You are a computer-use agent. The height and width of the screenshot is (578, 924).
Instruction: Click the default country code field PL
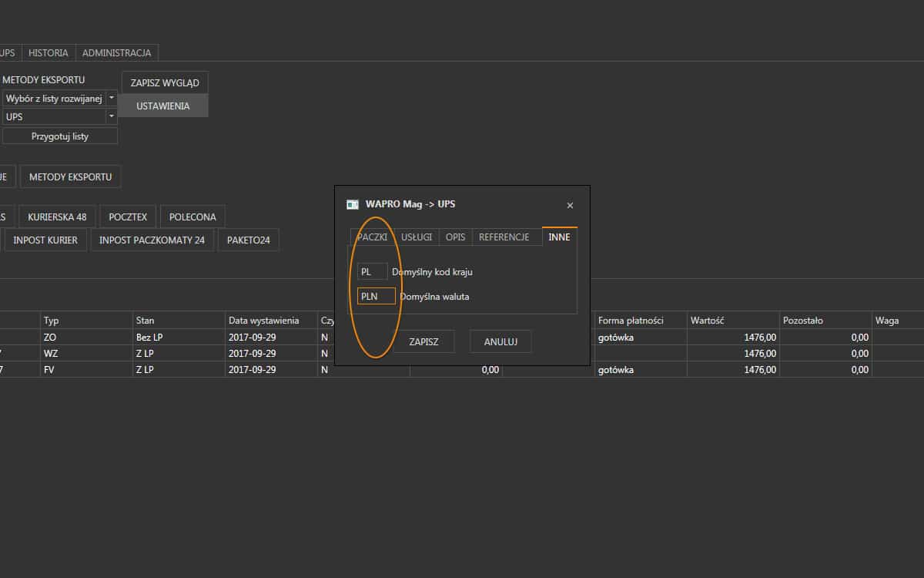[372, 272]
